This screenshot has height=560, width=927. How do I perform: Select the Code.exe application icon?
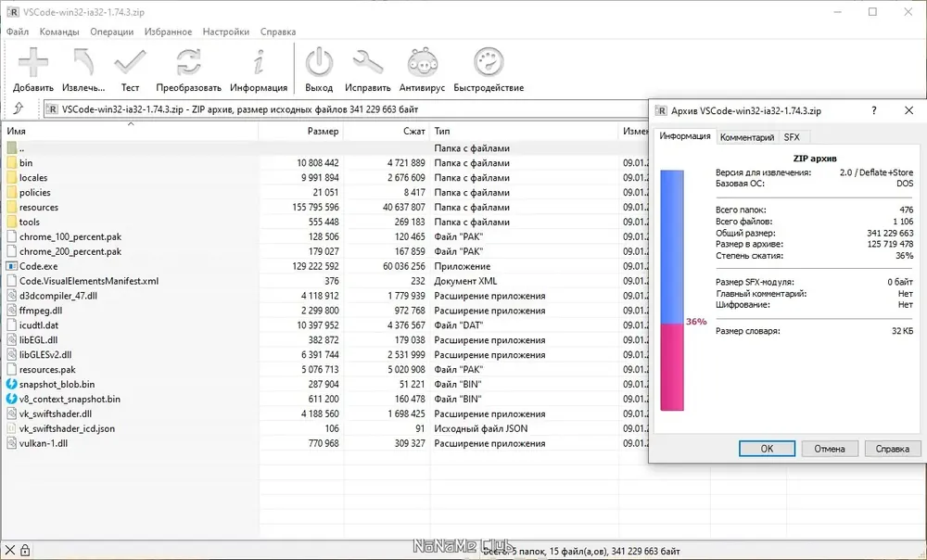(12, 266)
